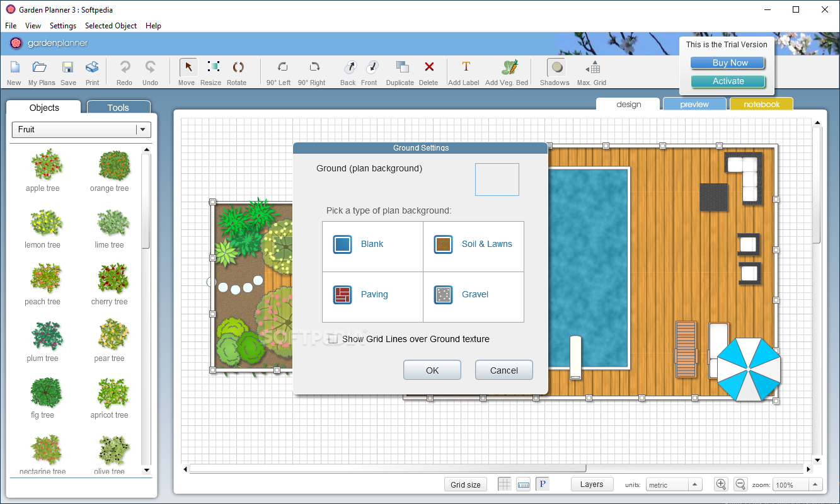The height and width of the screenshot is (504, 840).
Task: Select the Rotate tool
Action: [x=238, y=67]
